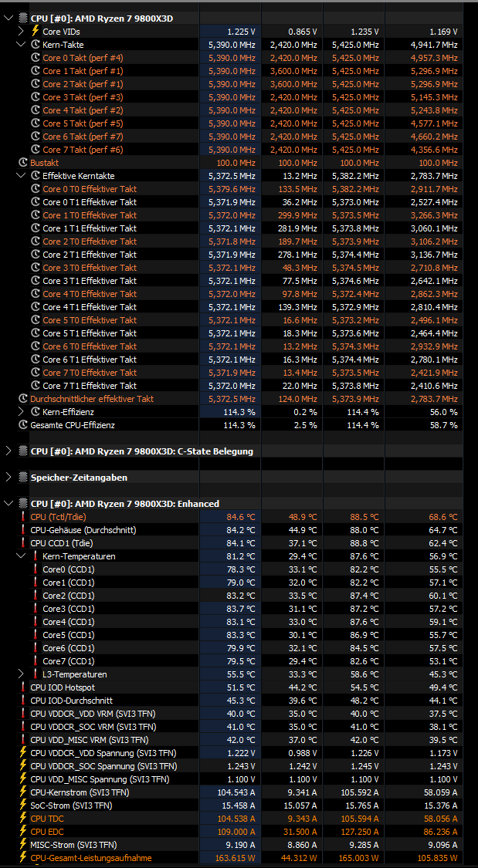Click the lightning icon beside Core VIDs

tap(35, 32)
